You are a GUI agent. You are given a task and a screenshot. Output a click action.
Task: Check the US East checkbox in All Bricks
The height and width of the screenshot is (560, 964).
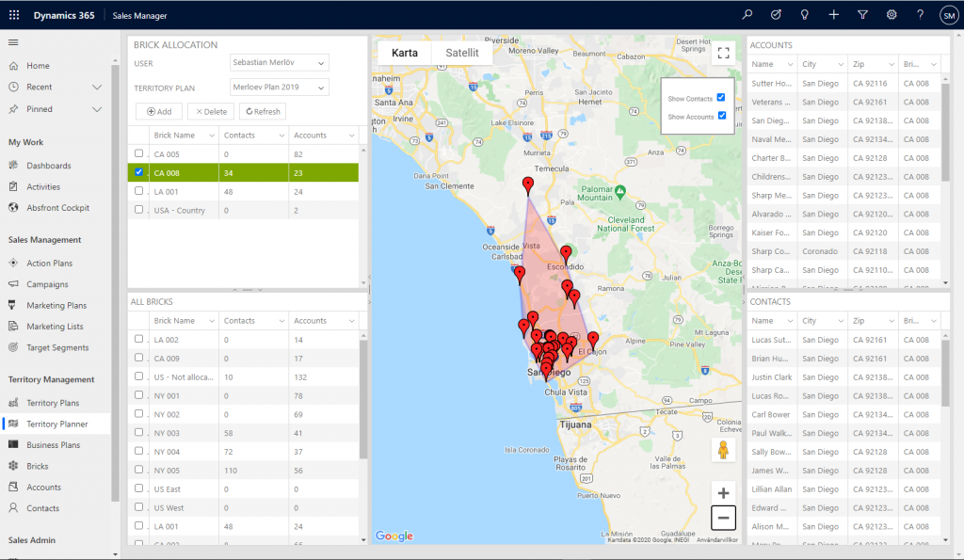click(139, 488)
